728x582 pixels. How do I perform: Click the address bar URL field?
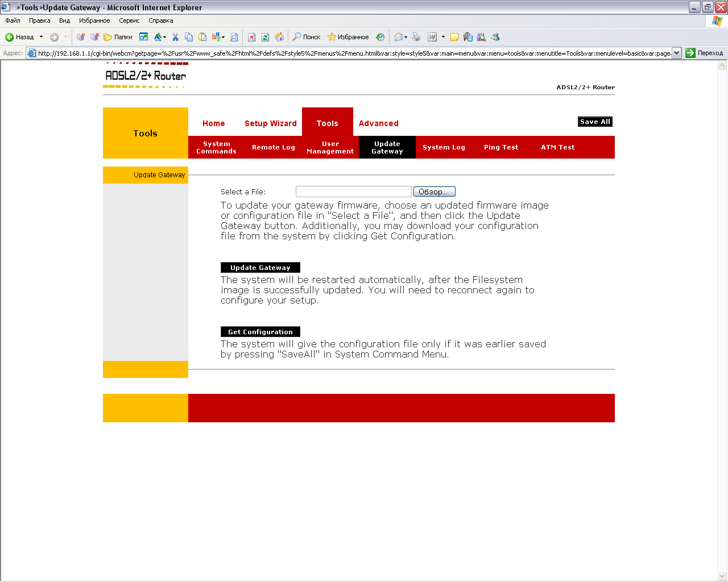pyautogui.click(x=354, y=53)
